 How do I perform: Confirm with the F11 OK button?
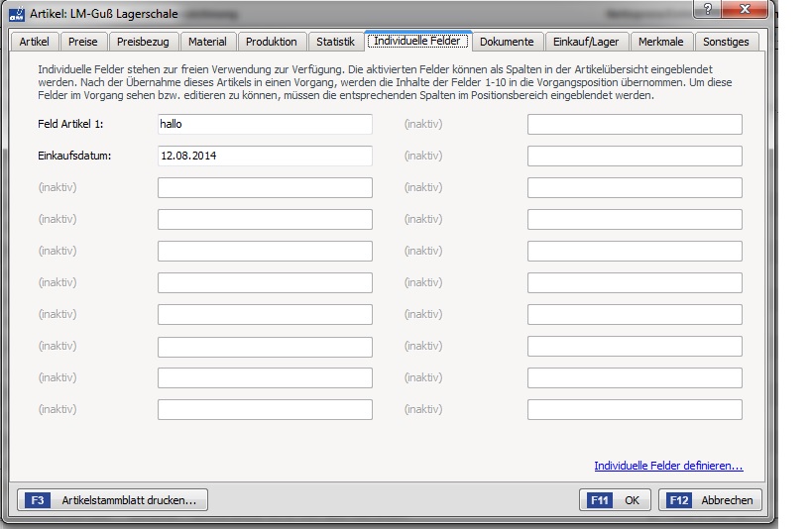pos(615,500)
